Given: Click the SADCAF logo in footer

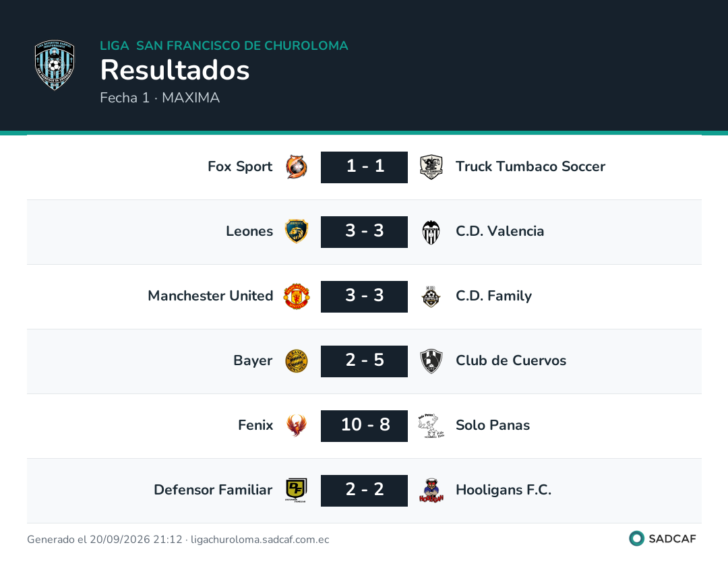Looking at the screenshot, I should click(663, 539).
